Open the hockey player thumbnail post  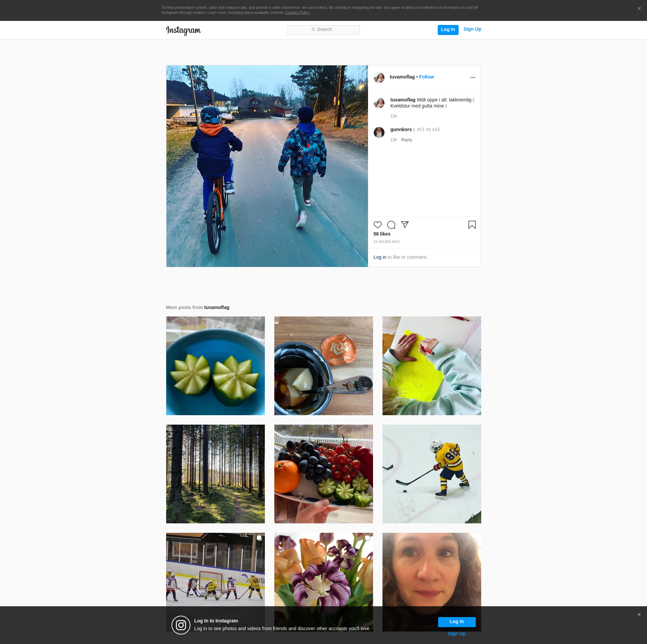[431, 474]
